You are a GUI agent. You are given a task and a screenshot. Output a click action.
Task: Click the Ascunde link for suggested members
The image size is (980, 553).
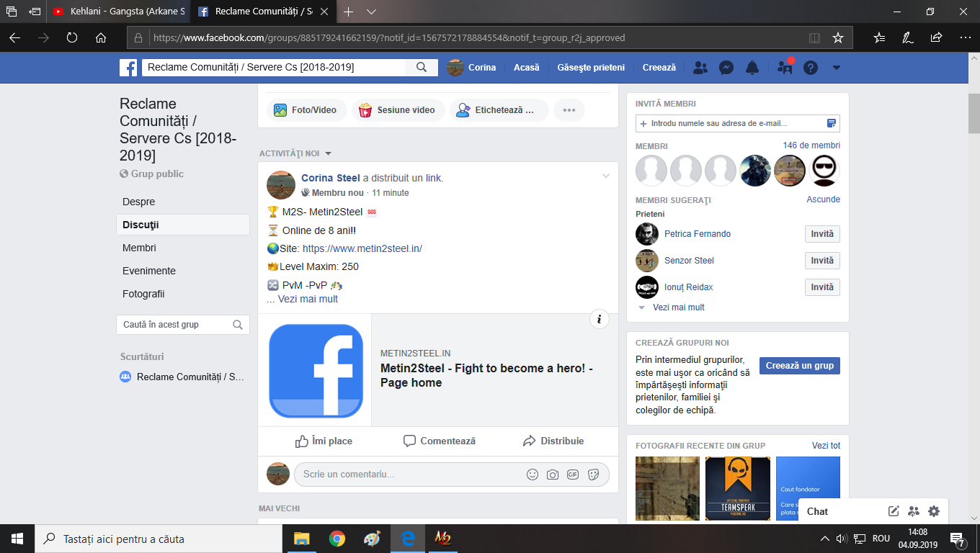click(823, 199)
